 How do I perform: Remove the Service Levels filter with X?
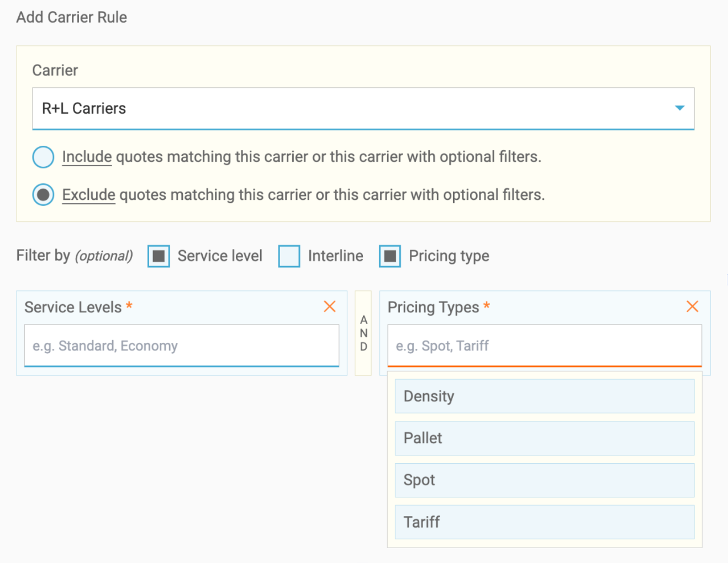[330, 306]
